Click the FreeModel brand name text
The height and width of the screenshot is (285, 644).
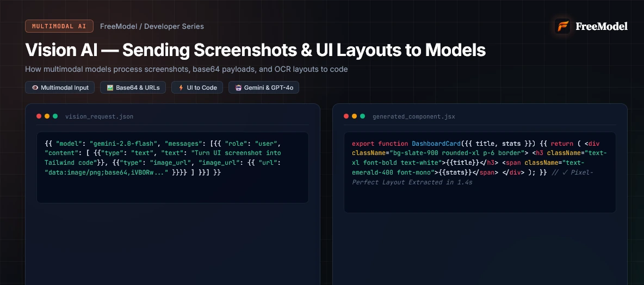(602, 26)
